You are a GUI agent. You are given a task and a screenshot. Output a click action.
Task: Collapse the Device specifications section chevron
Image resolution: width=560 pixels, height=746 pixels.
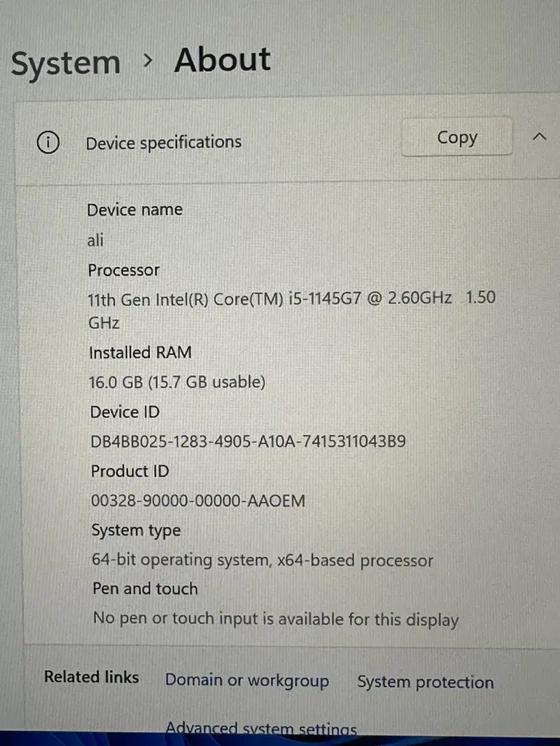pos(539,137)
